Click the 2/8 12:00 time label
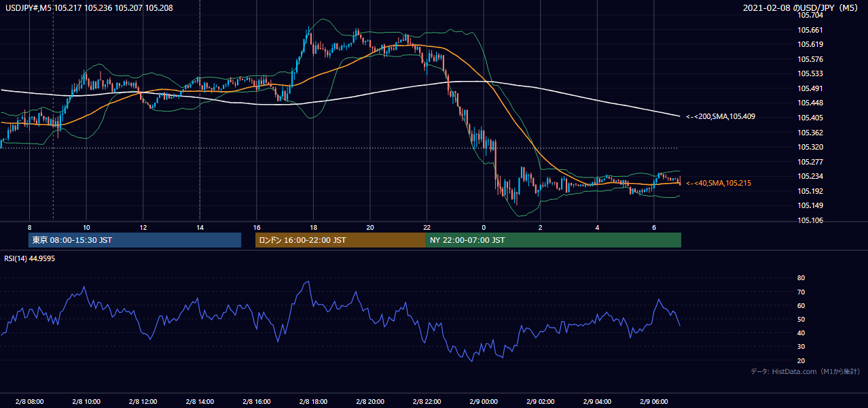Screen dimensions: 868x408 (143, 401)
